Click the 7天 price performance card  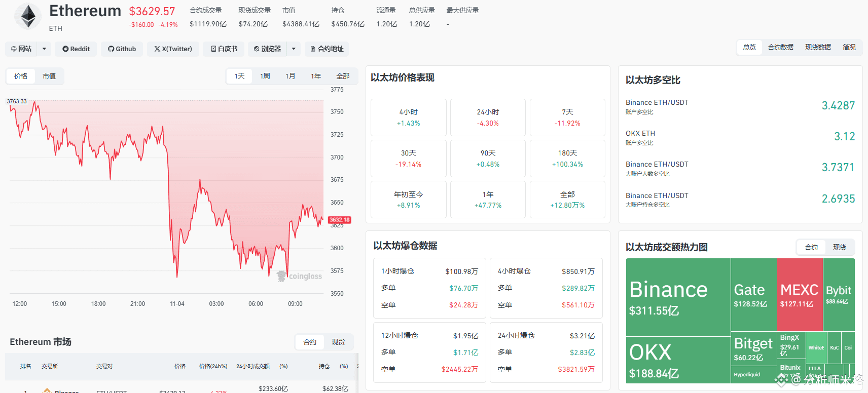click(567, 117)
